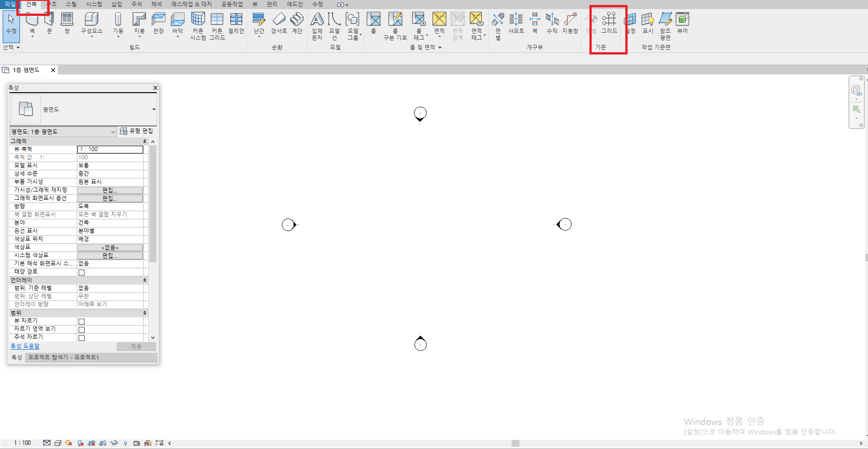Choose the 멀리언 (Mullion) tool

[236, 23]
